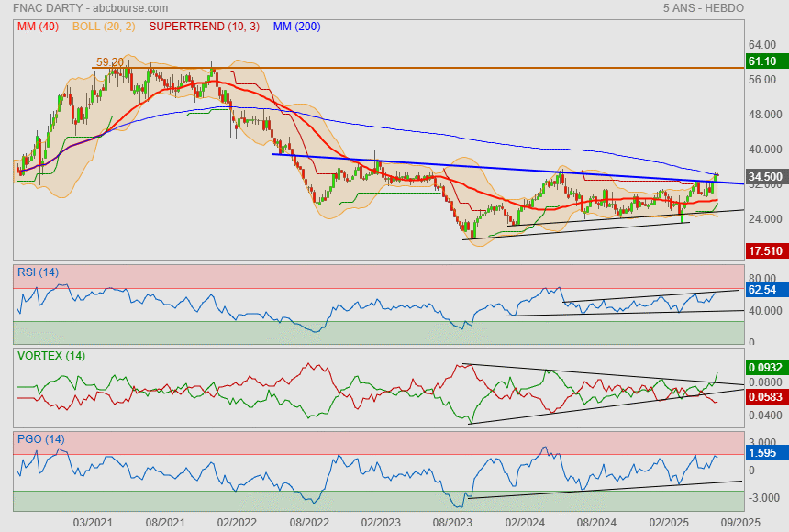Screen dimensions: 789x532
Task: Click the MM (40) legend label
Action: (38, 27)
